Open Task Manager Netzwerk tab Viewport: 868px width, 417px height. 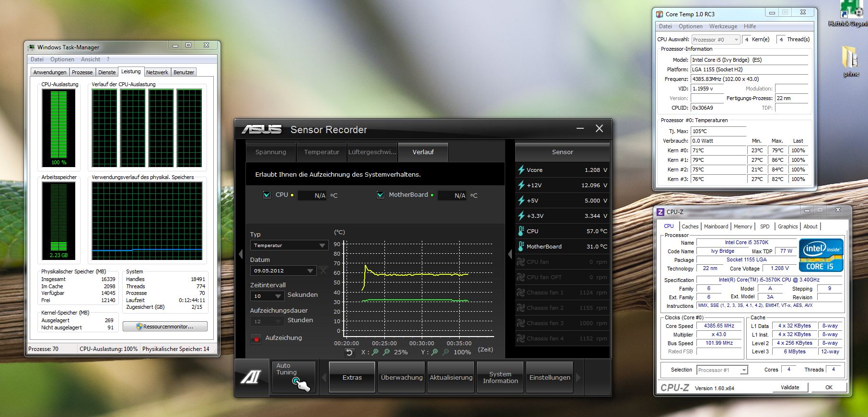(157, 72)
